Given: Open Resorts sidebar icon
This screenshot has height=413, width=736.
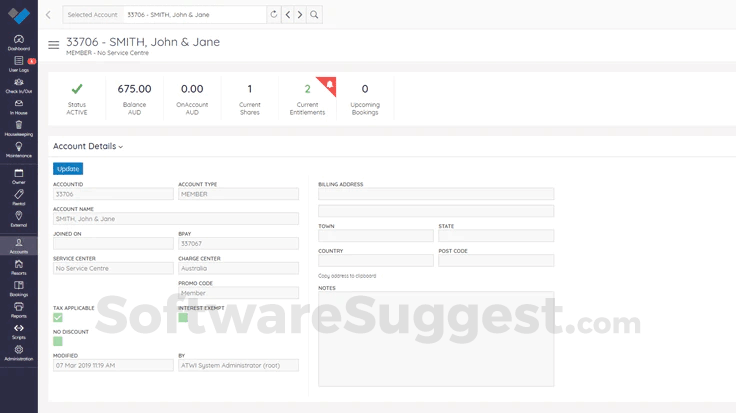Looking at the screenshot, I should tap(19, 267).
